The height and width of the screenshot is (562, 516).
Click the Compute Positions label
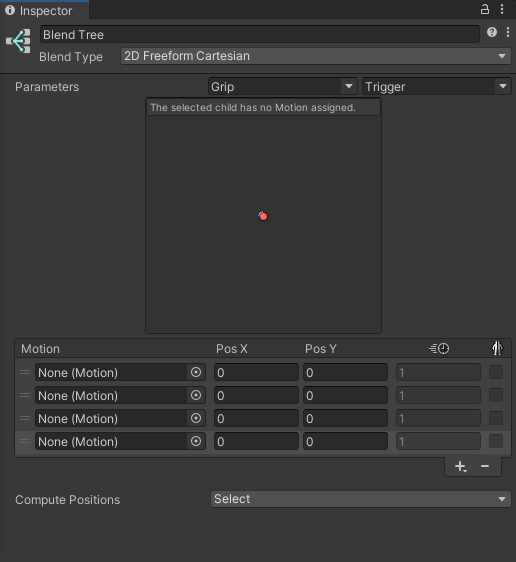tap(67, 500)
